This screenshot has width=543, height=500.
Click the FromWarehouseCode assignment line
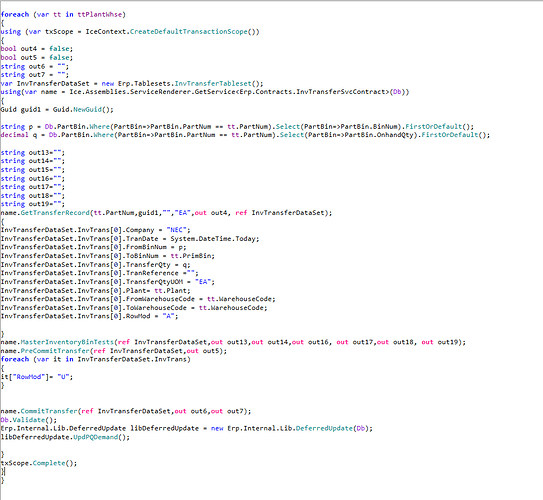pyautogui.click(x=138, y=299)
